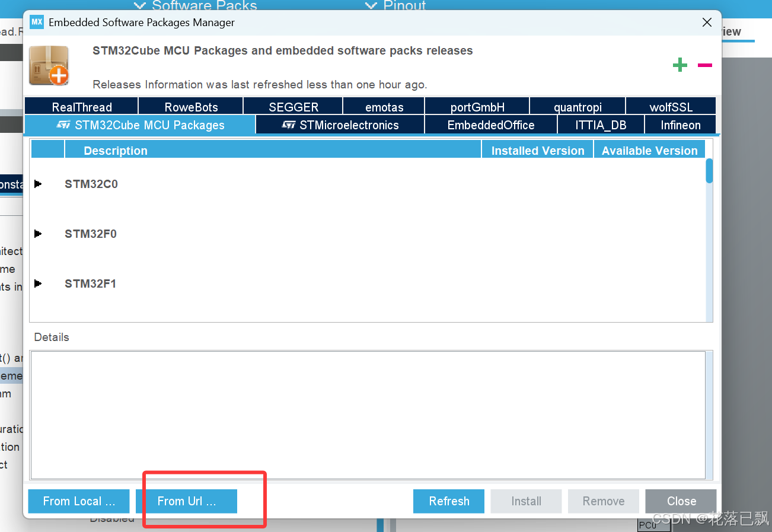The image size is (772, 532).
Task: Open the ITTIA_DB tab
Action: point(601,125)
